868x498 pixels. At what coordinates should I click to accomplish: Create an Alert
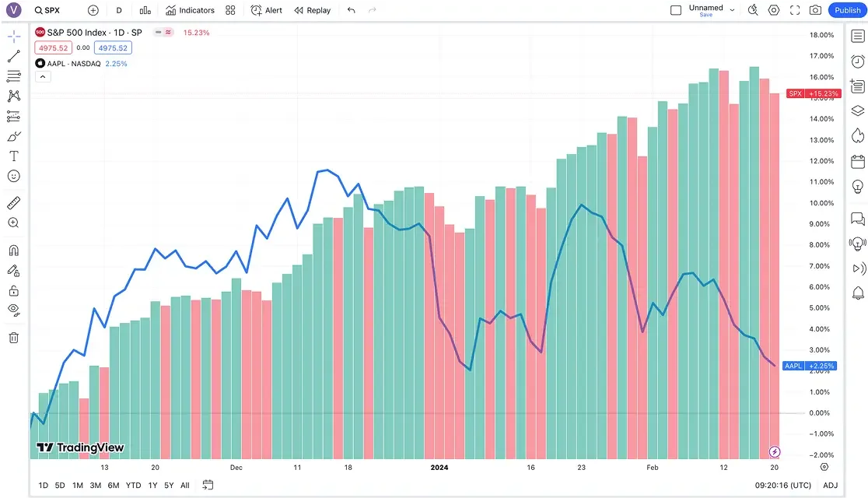(266, 10)
